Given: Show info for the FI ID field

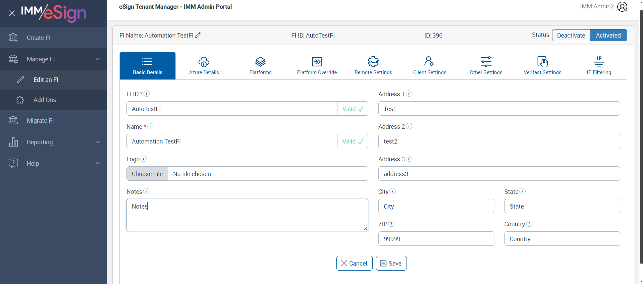Looking at the screenshot, I should [x=147, y=94].
